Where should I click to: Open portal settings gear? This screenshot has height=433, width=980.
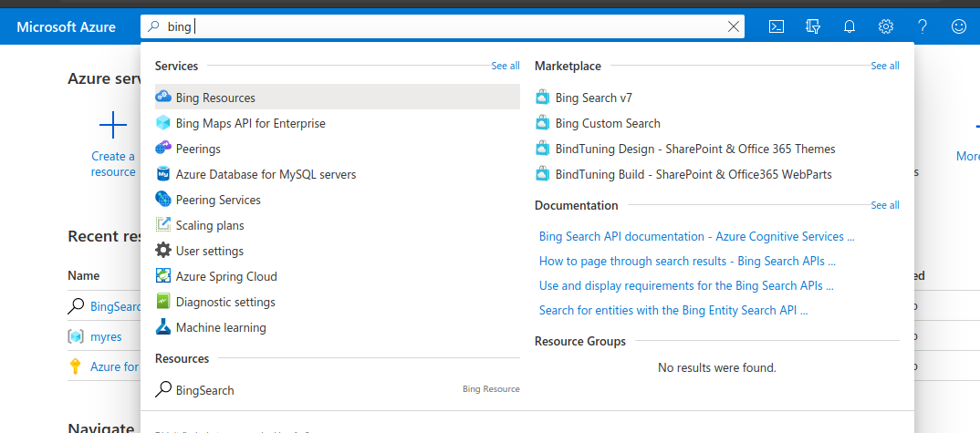click(x=885, y=26)
